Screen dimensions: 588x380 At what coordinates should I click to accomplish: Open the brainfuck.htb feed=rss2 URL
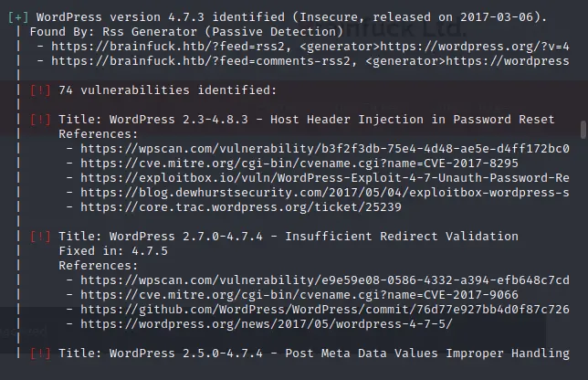171,47
